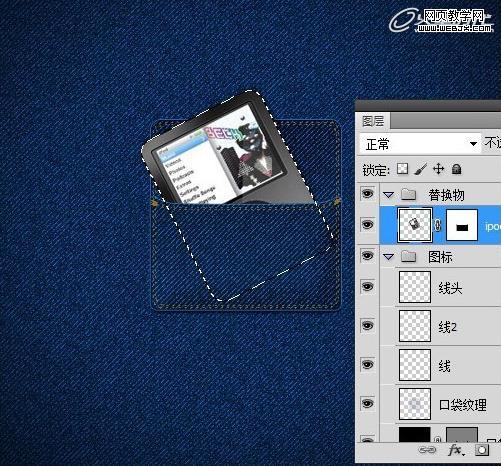The height and width of the screenshot is (466, 501).
Task: Select the layer named 线2
Action: pos(448,327)
